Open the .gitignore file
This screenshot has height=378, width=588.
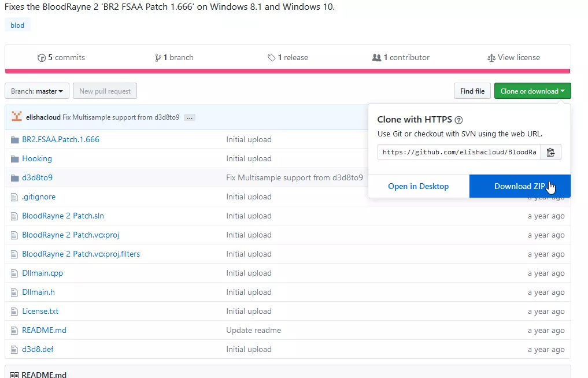(39, 197)
